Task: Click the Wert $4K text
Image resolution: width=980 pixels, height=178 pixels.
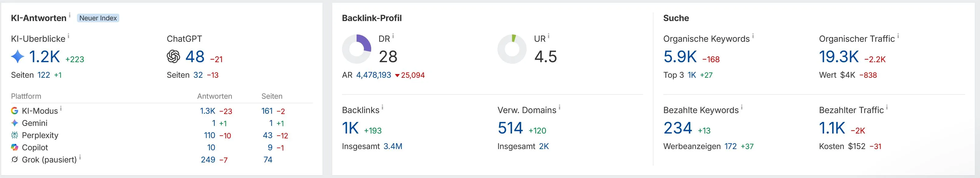Action: click(837, 75)
